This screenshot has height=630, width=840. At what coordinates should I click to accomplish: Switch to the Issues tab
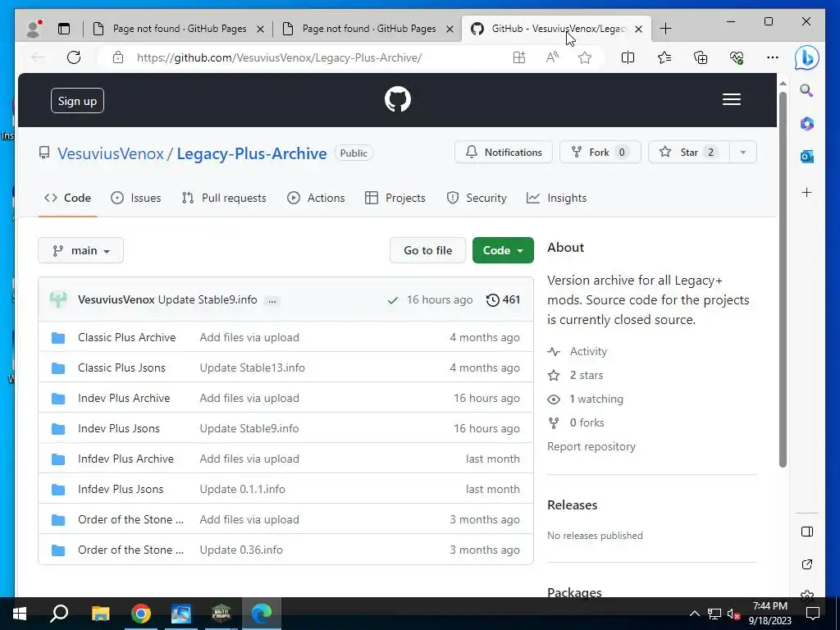[135, 199]
